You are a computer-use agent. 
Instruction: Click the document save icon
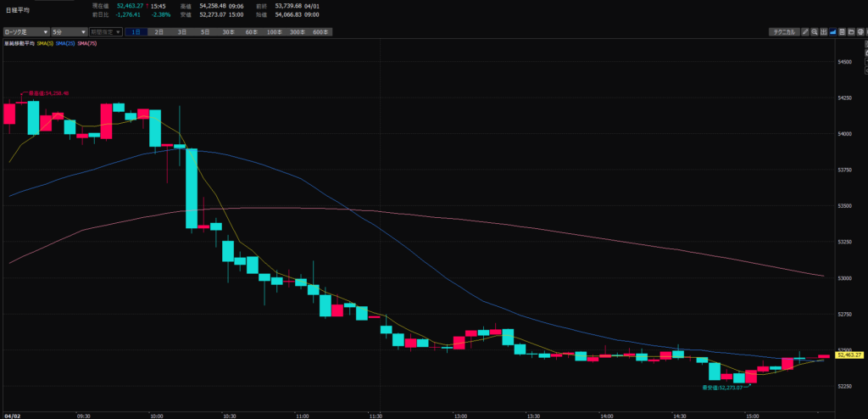tap(843, 32)
